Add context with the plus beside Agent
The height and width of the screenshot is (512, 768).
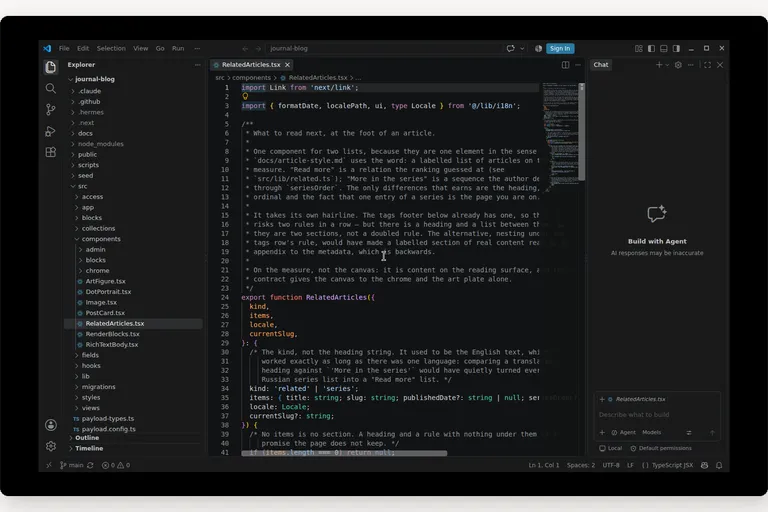click(602, 432)
